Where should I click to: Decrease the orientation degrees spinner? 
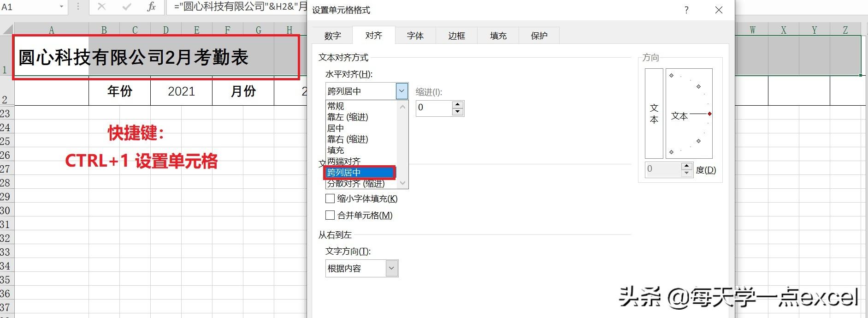pyautogui.click(x=687, y=173)
